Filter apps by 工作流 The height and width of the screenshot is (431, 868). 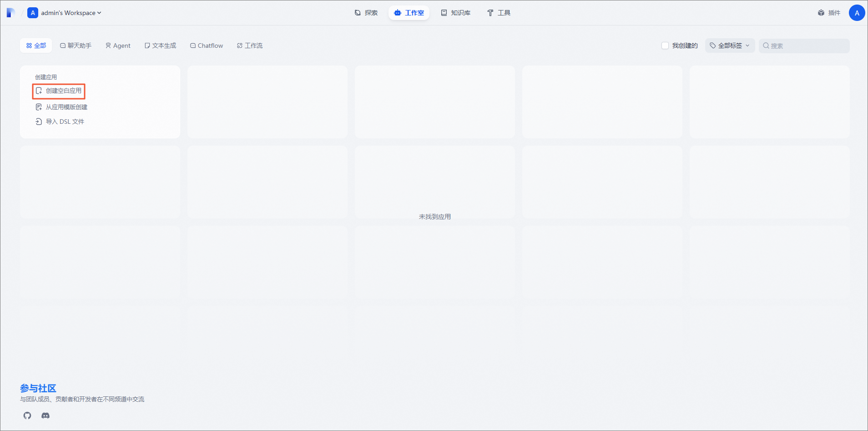tap(250, 46)
